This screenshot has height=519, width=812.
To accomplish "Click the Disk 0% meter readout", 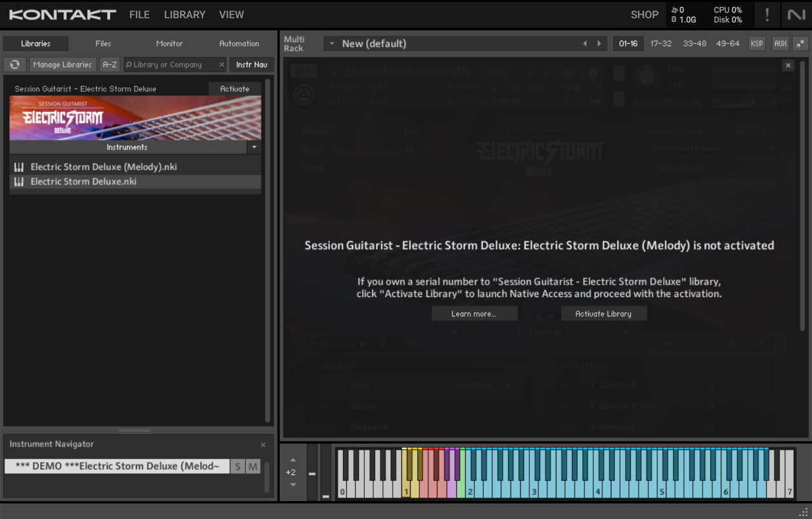I will 728,20.
